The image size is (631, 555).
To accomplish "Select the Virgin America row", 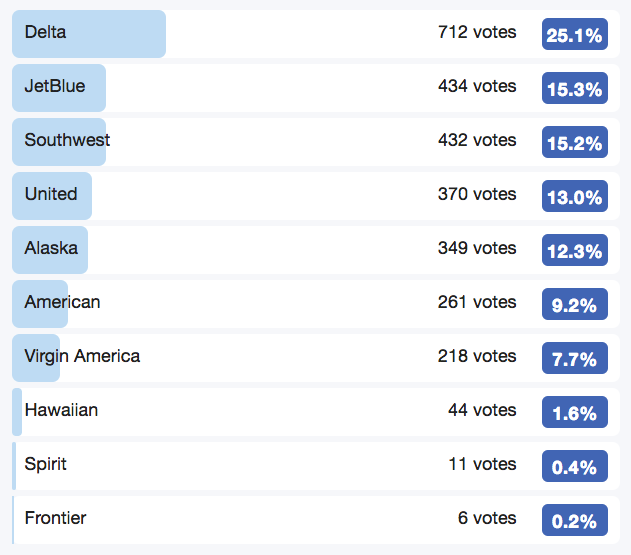I will [316, 358].
